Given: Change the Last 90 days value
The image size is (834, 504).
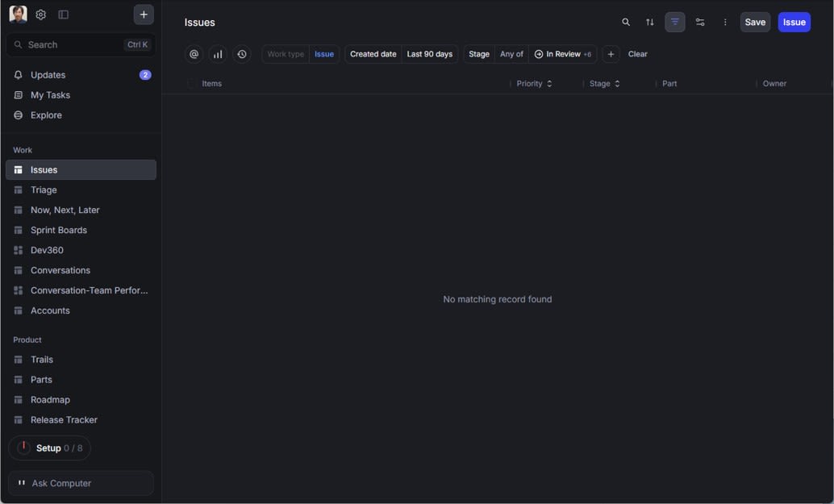Looking at the screenshot, I should 430,54.
